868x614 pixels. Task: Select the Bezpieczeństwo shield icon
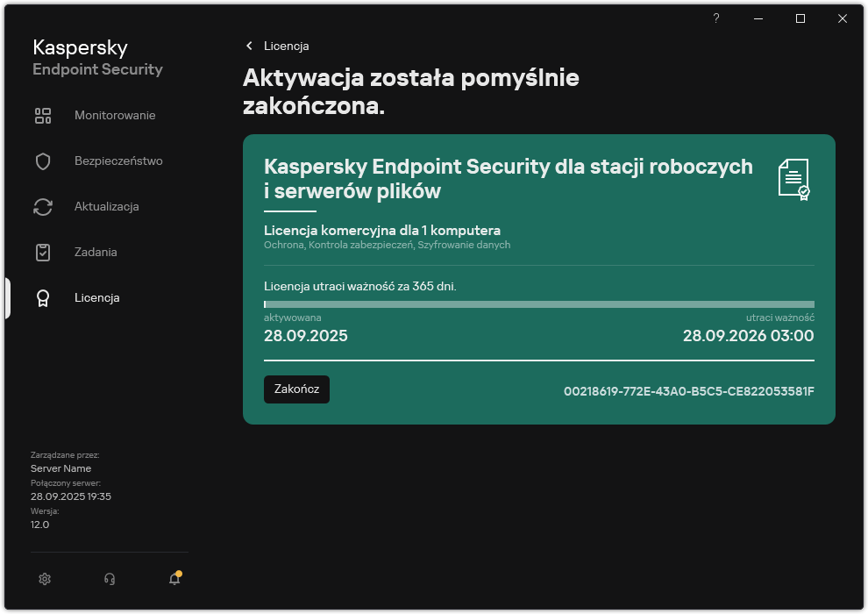point(43,161)
